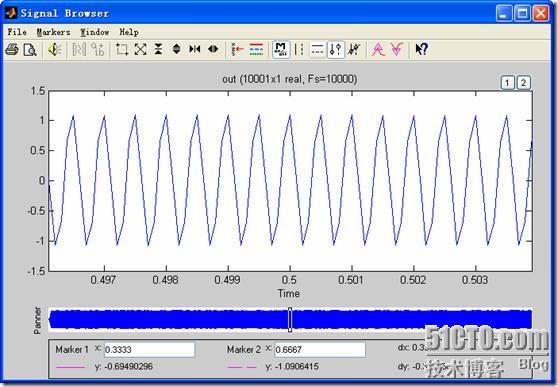
Task: Click the grayed-out array signals icon
Action: (79, 49)
